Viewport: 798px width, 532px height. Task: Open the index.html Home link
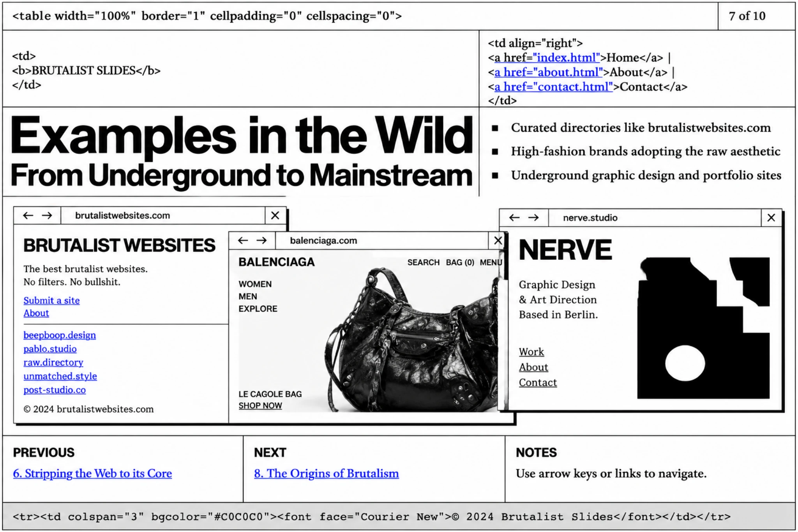pyautogui.click(x=547, y=58)
